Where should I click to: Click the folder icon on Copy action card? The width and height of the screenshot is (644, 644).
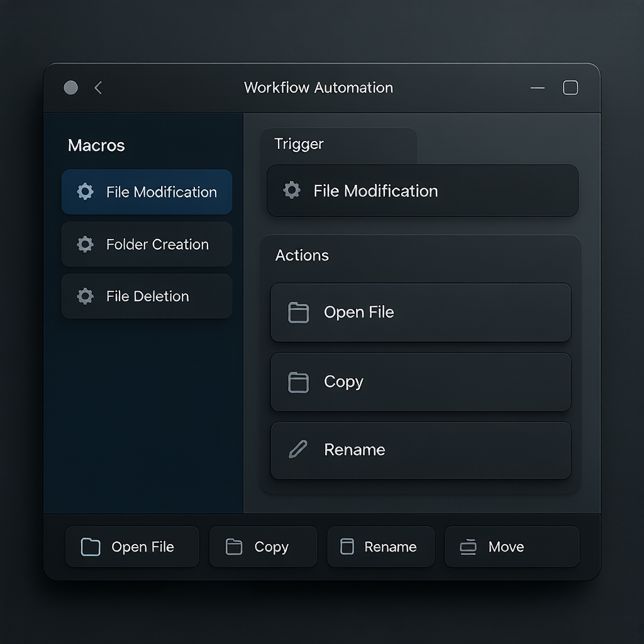tap(298, 382)
